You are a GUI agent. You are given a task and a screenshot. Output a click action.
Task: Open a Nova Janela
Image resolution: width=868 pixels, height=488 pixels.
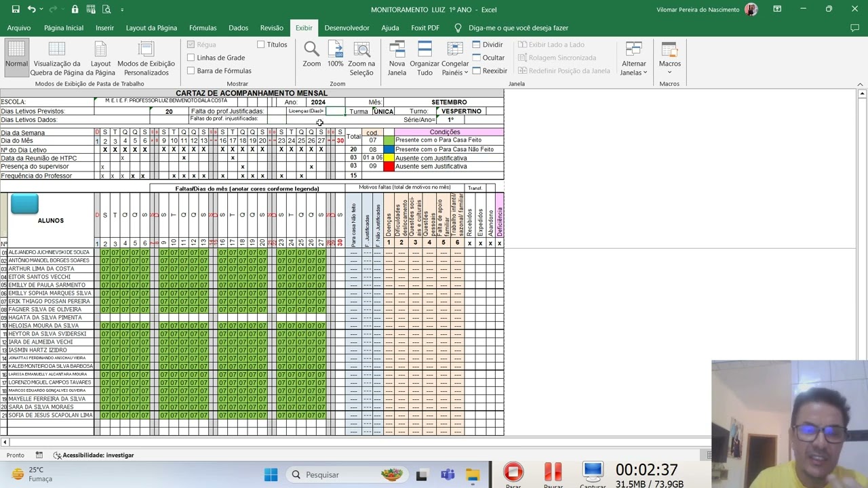click(397, 59)
